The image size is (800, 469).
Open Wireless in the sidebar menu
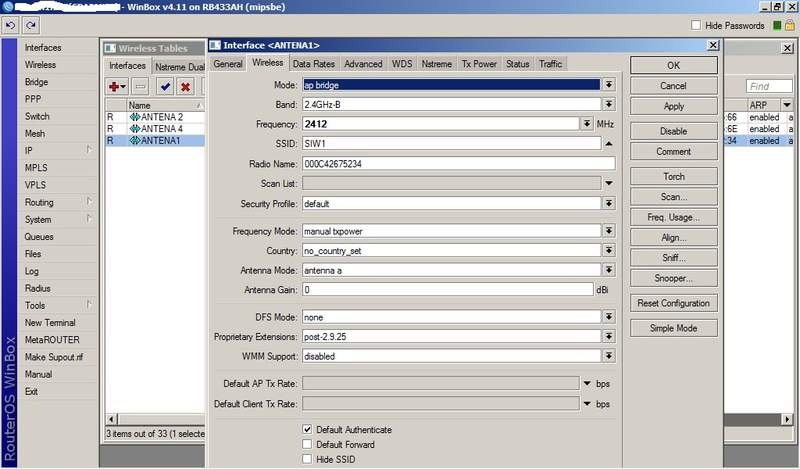[40, 65]
